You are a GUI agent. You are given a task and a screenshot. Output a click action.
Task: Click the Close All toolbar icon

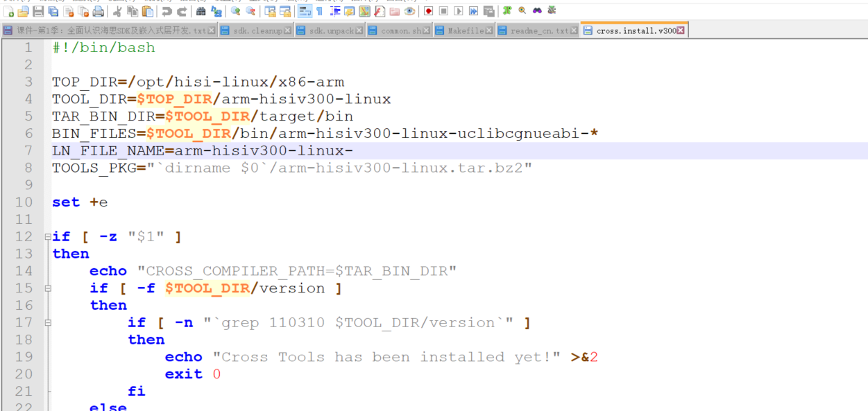[x=83, y=11]
